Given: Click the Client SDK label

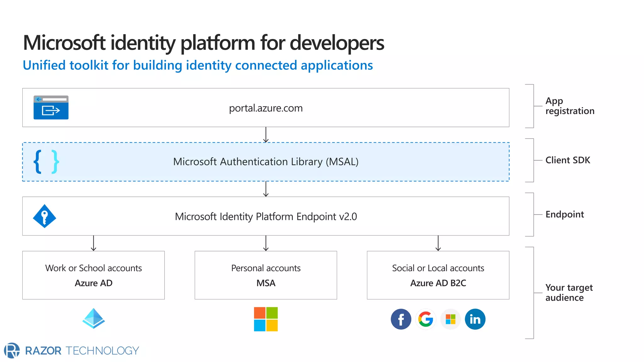Looking at the screenshot, I should 568,160.
